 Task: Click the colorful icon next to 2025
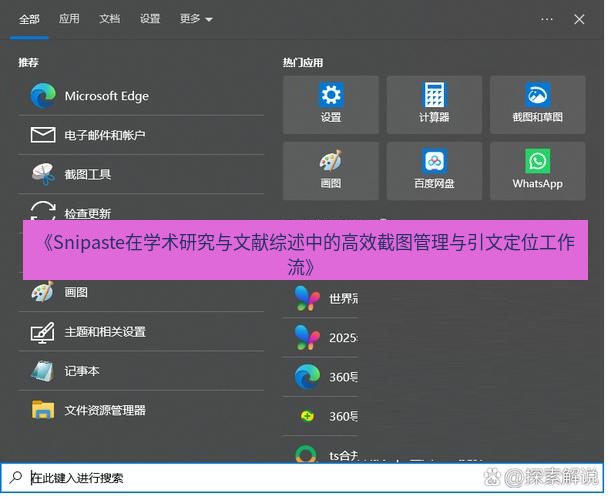tap(307, 337)
